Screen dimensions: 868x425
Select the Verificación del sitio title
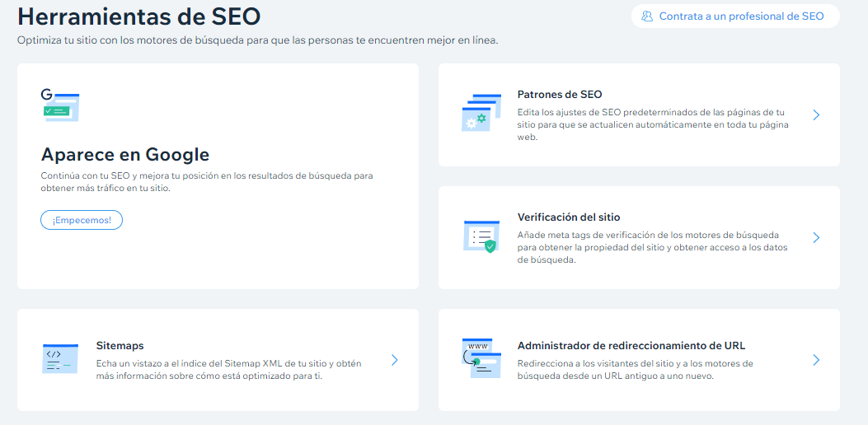tap(568, 217)
